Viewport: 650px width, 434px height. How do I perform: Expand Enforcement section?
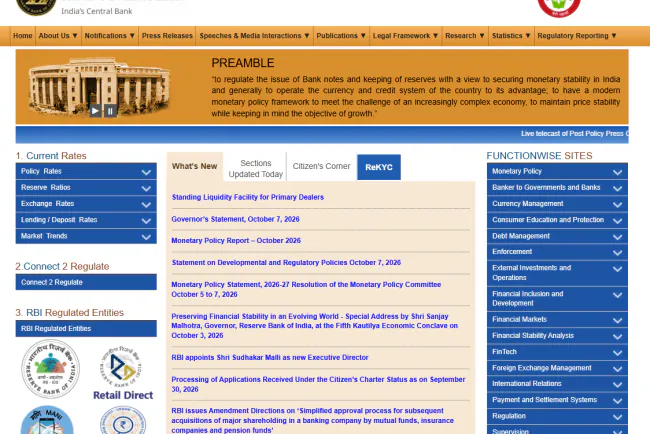click(557, 252)
